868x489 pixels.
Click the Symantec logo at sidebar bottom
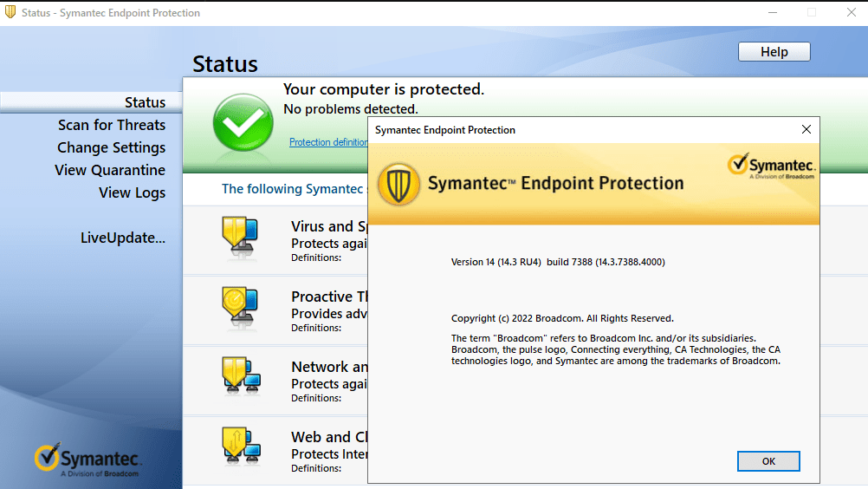pos(87,460)
